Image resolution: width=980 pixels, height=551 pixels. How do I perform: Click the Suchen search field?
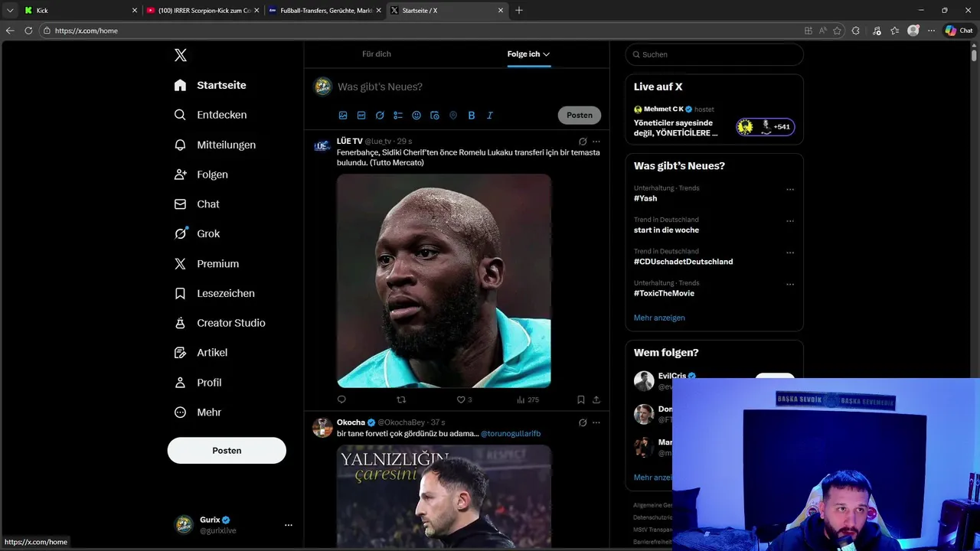[x=714, y=54]
